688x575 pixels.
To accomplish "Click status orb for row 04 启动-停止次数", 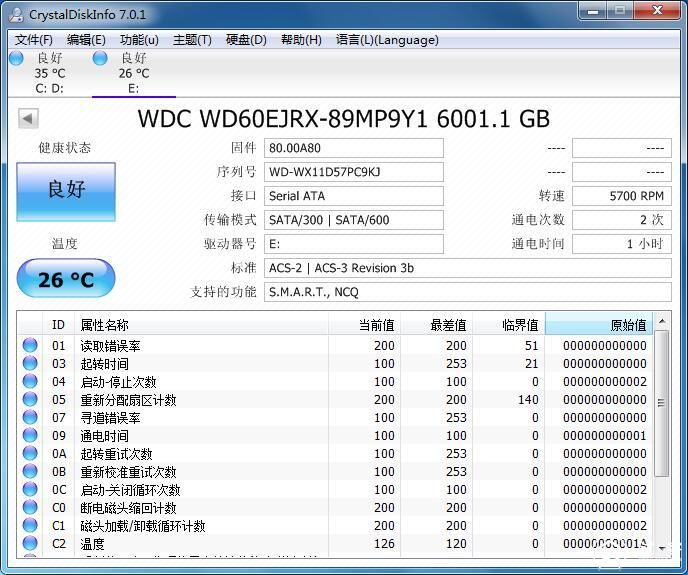I will click(30, 381).
